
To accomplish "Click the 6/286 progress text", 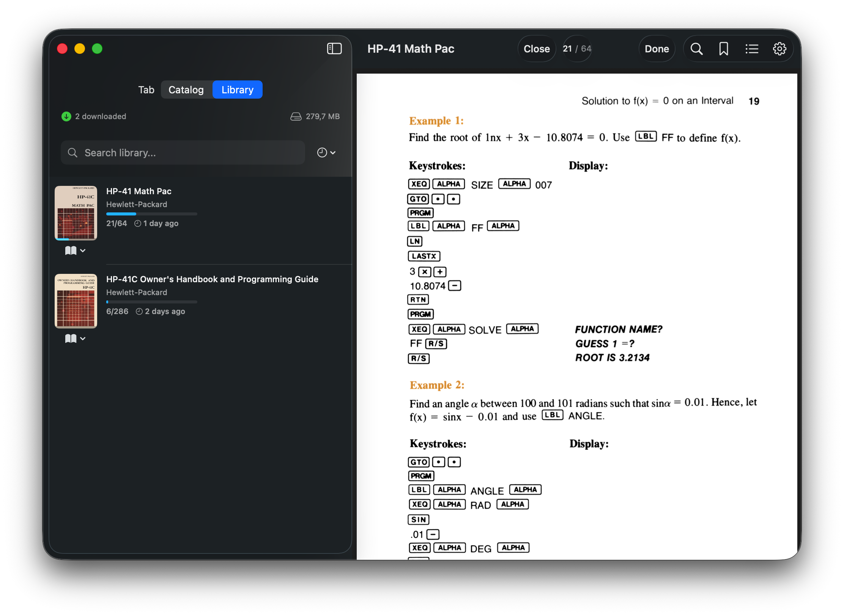I will pos(117,311).
